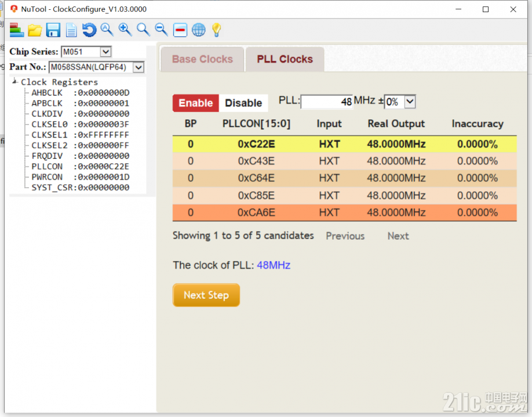Screen dimensions: 532x417
Task: Click the Next Step button
Action: (x=206, y=295)
